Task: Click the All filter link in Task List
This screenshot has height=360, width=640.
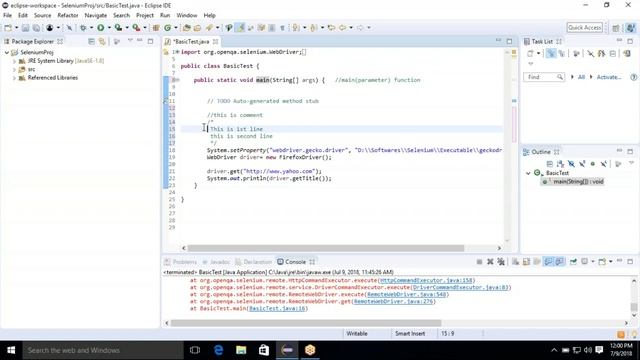Action: tap(581, 77)
